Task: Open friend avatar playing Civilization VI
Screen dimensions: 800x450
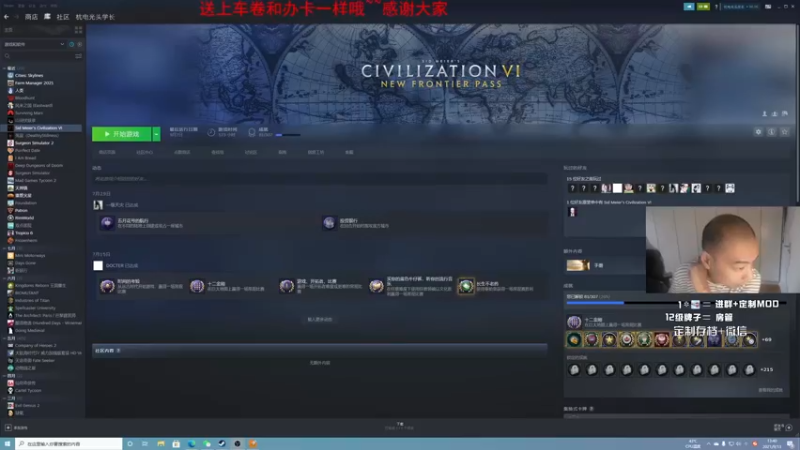Action: 572,212
